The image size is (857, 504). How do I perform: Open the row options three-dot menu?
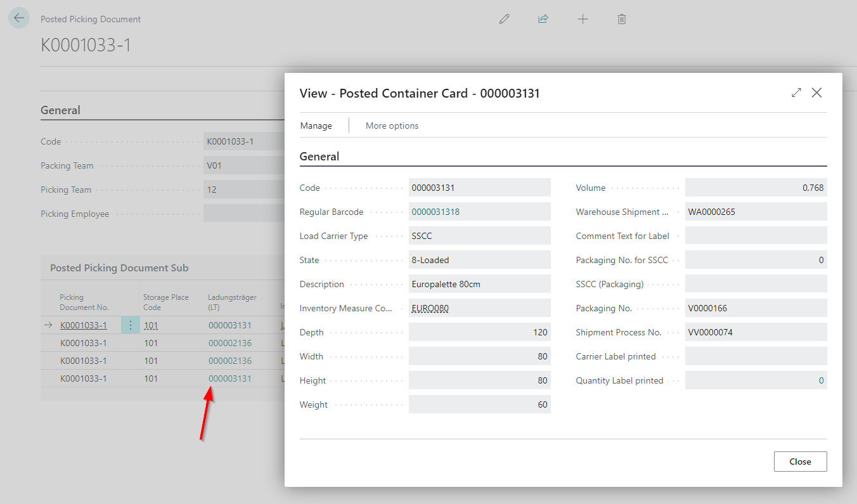pos(131,325)
